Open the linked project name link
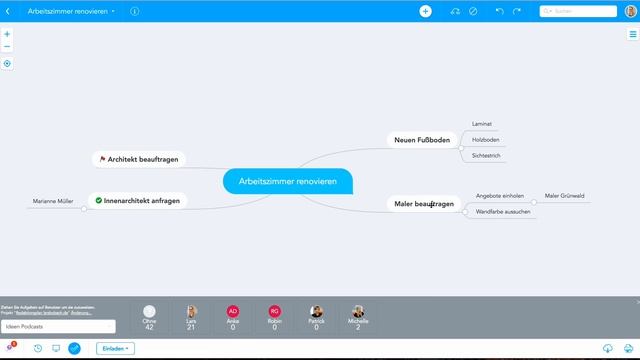The image size is (640, 360). pos(42,313)
